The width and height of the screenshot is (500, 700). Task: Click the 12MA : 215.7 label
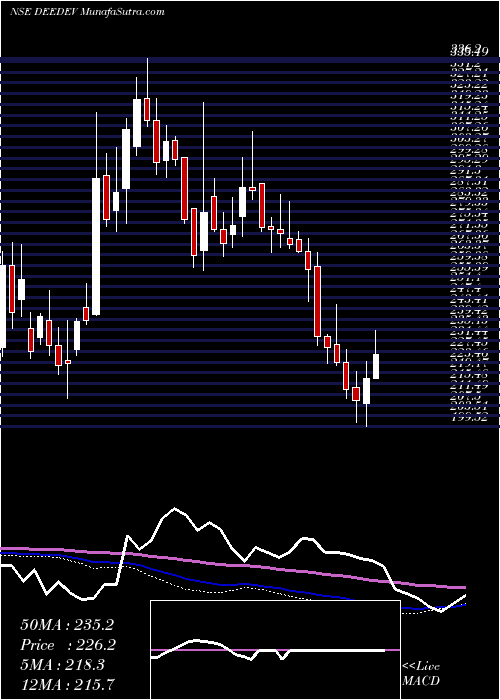point(67,684)
